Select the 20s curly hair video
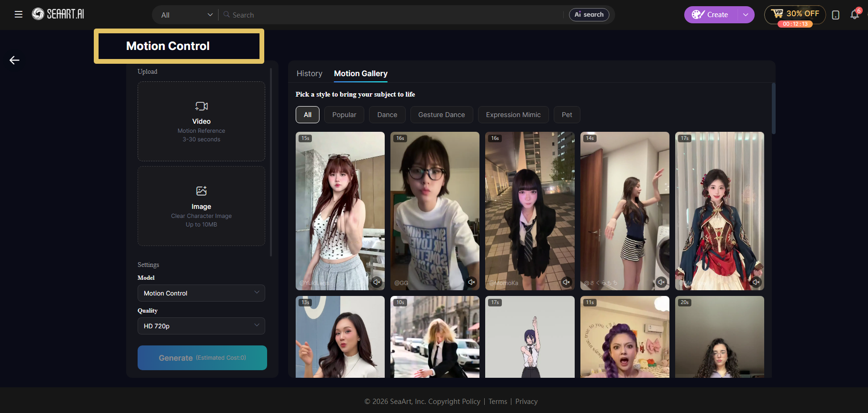The height and width of the screenshot is (413, 868). pos(719,337)
